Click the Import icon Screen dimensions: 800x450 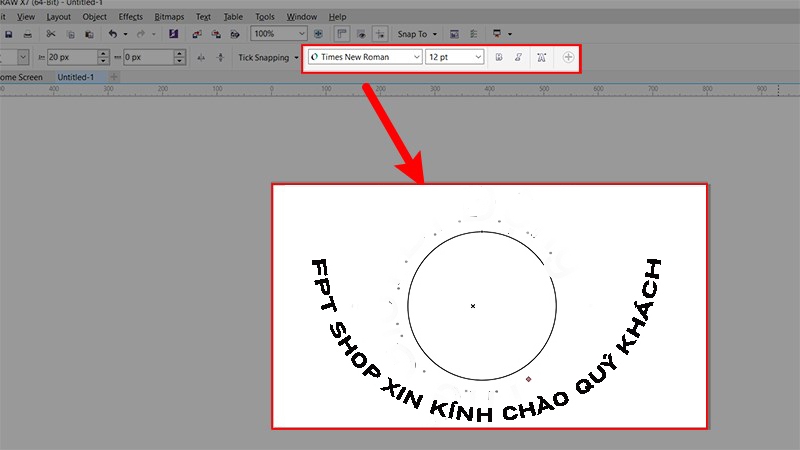point(197,34)
